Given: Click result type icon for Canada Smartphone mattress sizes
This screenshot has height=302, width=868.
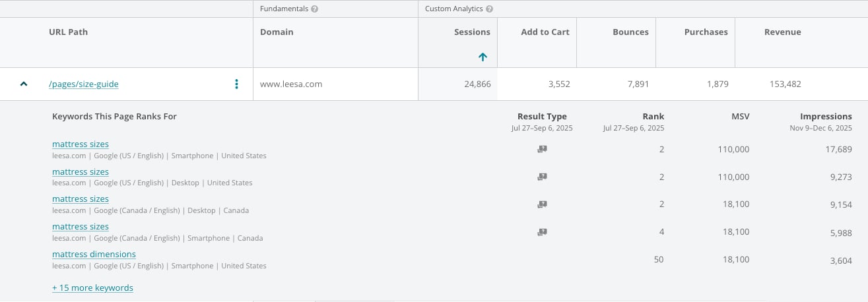Looking at the screenshot, I should (542, 232).
